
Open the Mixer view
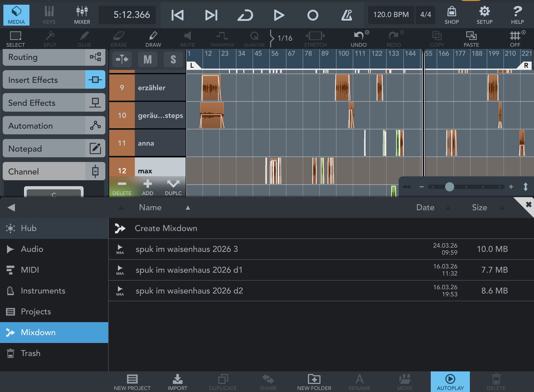click(x=82, y=15)
